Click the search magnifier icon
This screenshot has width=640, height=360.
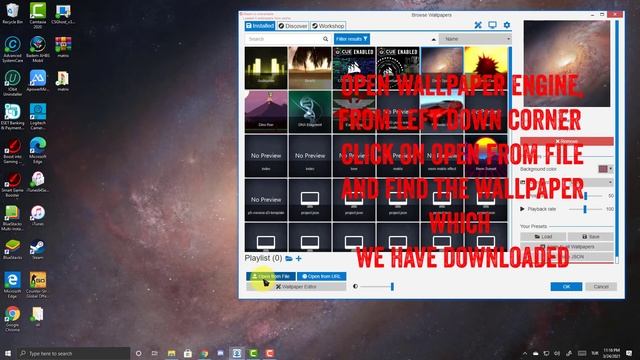[325, 39]
